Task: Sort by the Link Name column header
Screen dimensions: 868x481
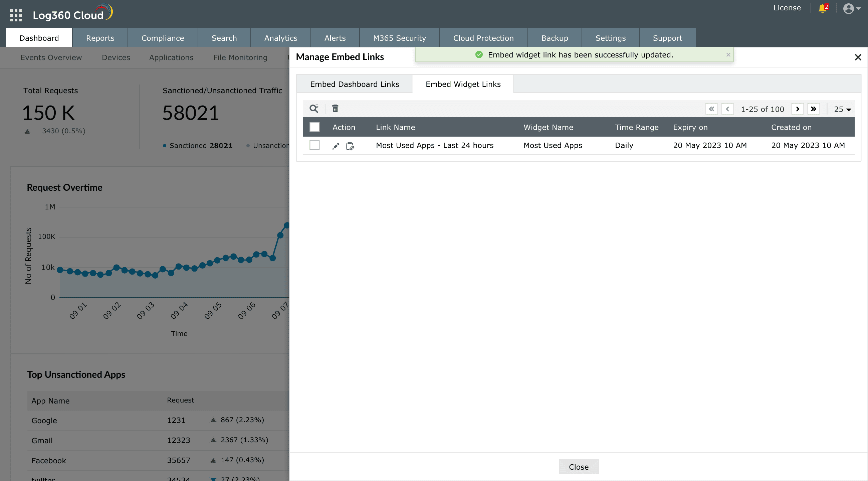Action: (395, 127)
